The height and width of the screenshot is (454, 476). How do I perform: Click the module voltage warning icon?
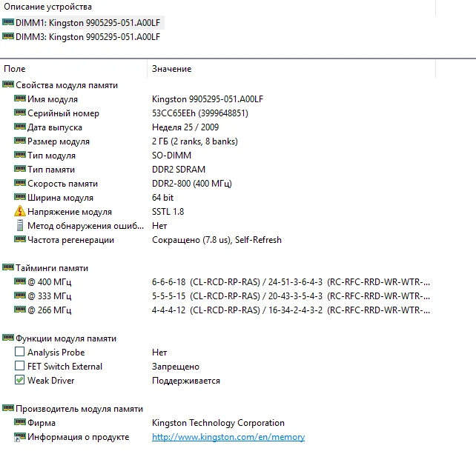(x=20, y=211)
